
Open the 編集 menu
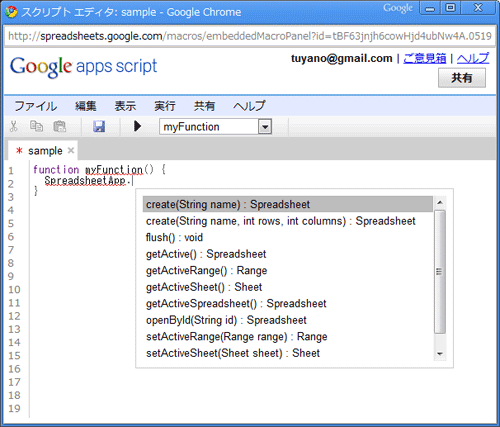point(86,106)
